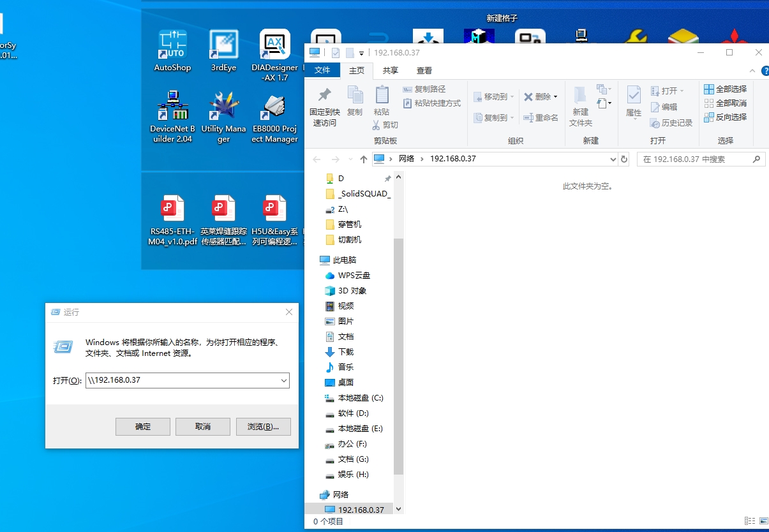
Task: Select H5U&Easy系列可编程 PDF icon
Action: (x=275, y=221)
